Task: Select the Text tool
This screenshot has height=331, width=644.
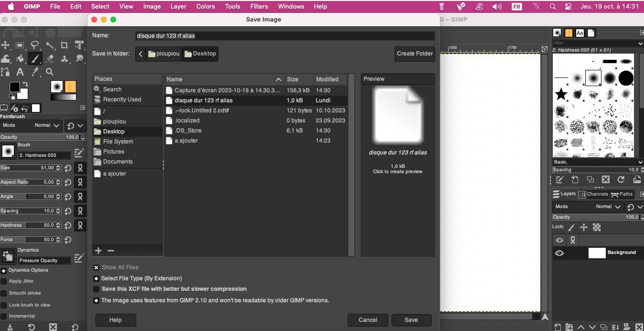Action: pos(20,72)
